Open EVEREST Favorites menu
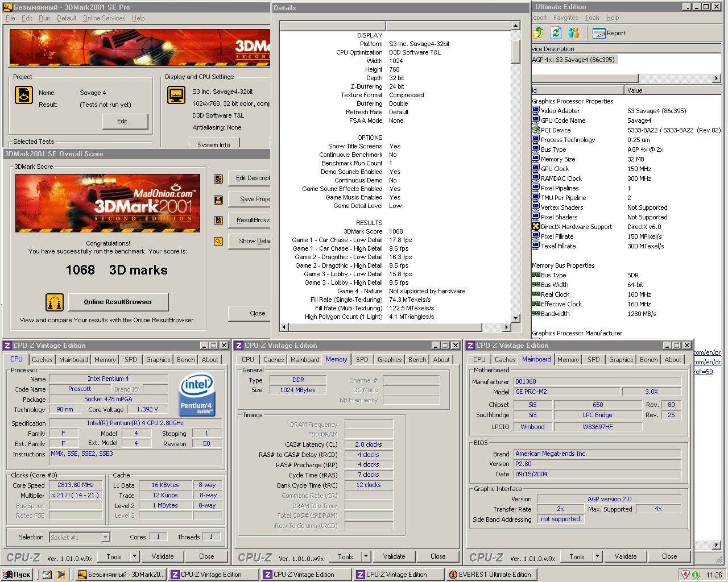The width and height of the screenshot is (728, 582). pyautogui.click(x=565, y=18)
